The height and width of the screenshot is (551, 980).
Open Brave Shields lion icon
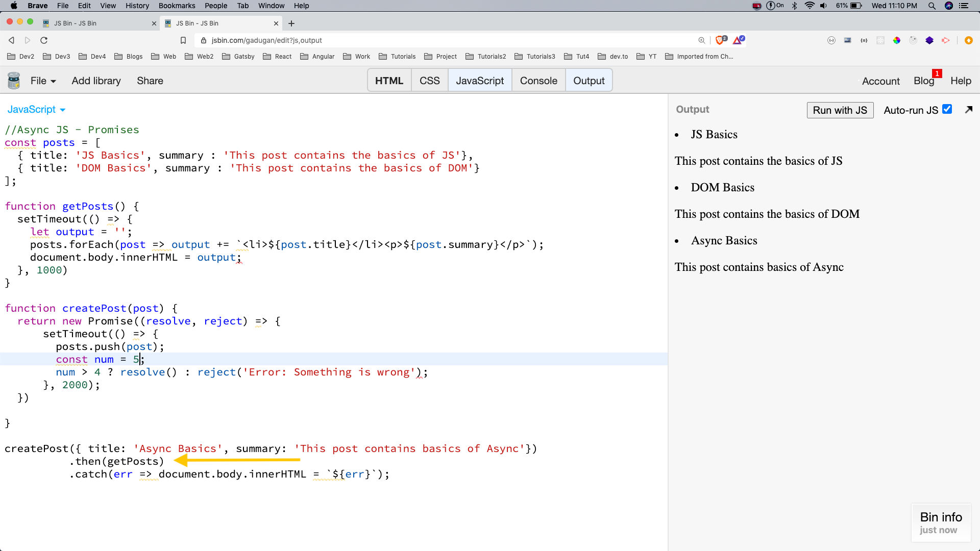click(721, 40)
